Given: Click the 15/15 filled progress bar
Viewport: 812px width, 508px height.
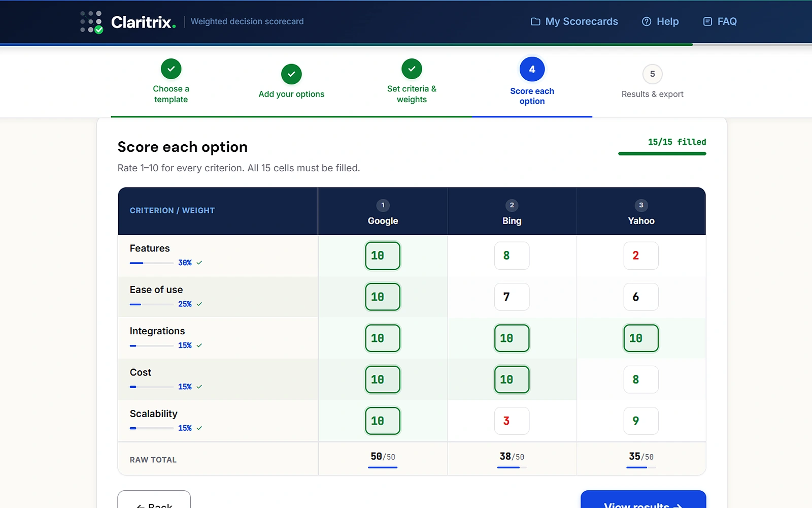Looking at the screenshot, I should pyautogui.click(x=662, y=153).
